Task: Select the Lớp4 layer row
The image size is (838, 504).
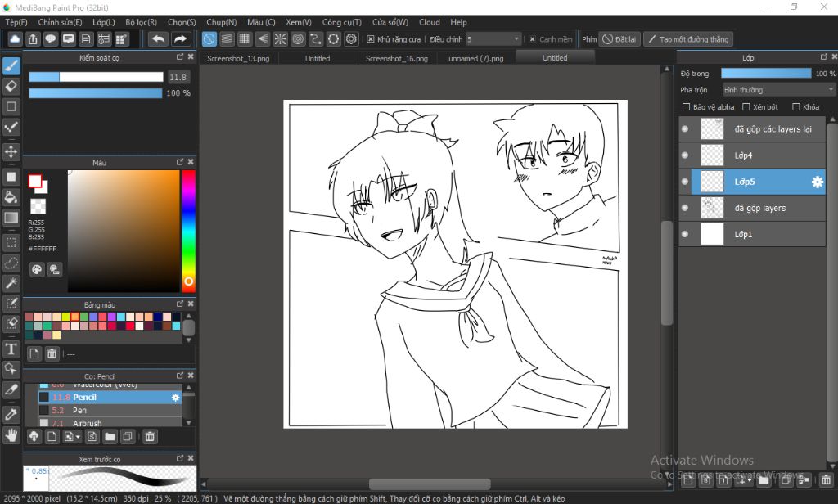Action: (x=752, y=155)
